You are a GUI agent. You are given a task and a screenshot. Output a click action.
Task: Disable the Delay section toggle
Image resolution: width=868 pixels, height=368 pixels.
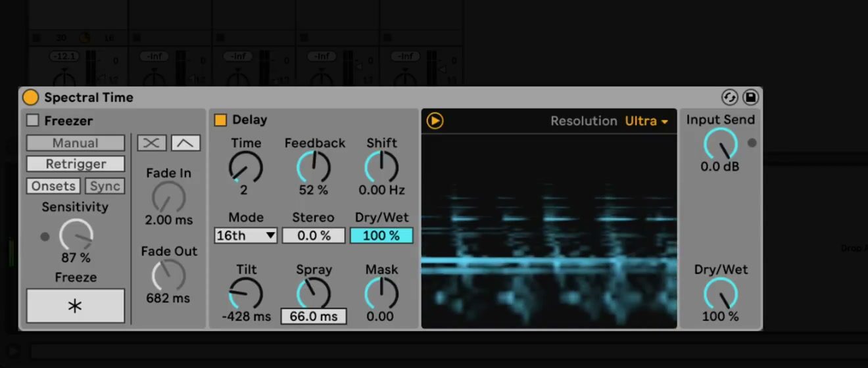coord(220,120)
